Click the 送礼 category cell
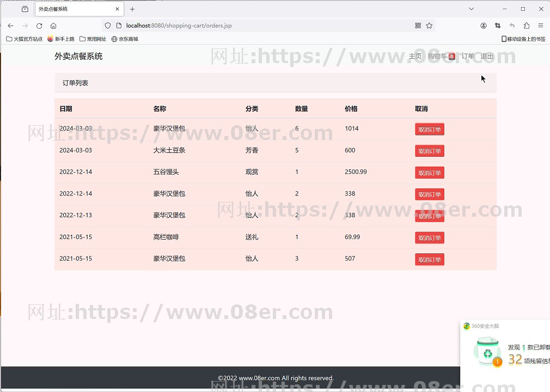The width and height of the screenshot is (550, 392). coord(252,237)
